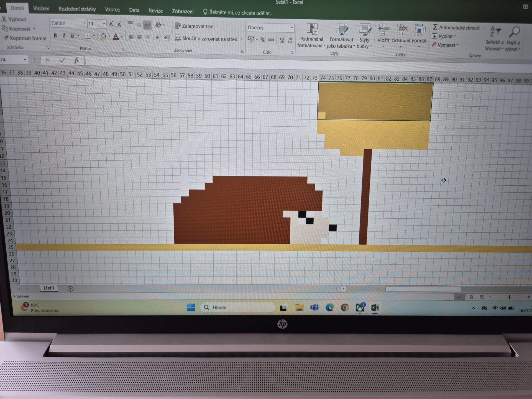Toggle Zalamovat text wrapping
The height and width of the screenshot is (399, 532).
[195, 26]
